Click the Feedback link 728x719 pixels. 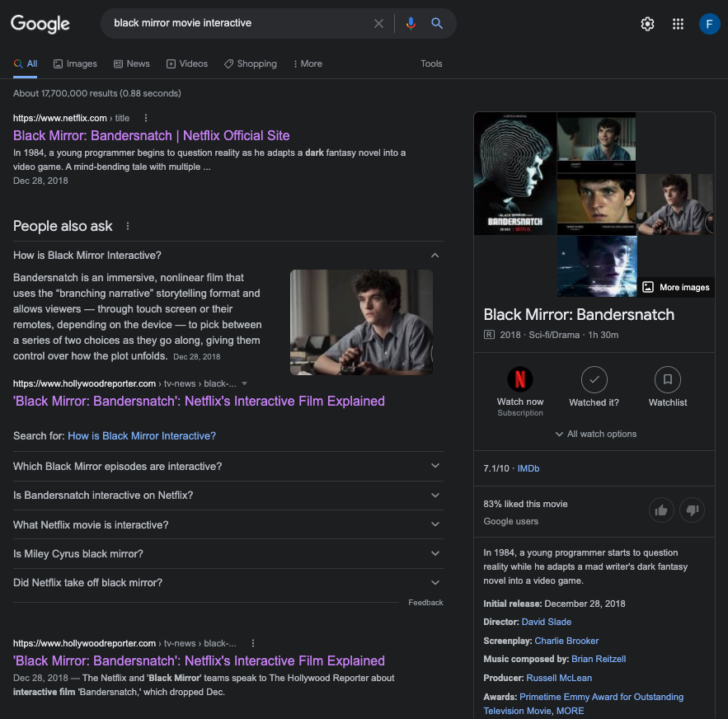click(425, 603)
